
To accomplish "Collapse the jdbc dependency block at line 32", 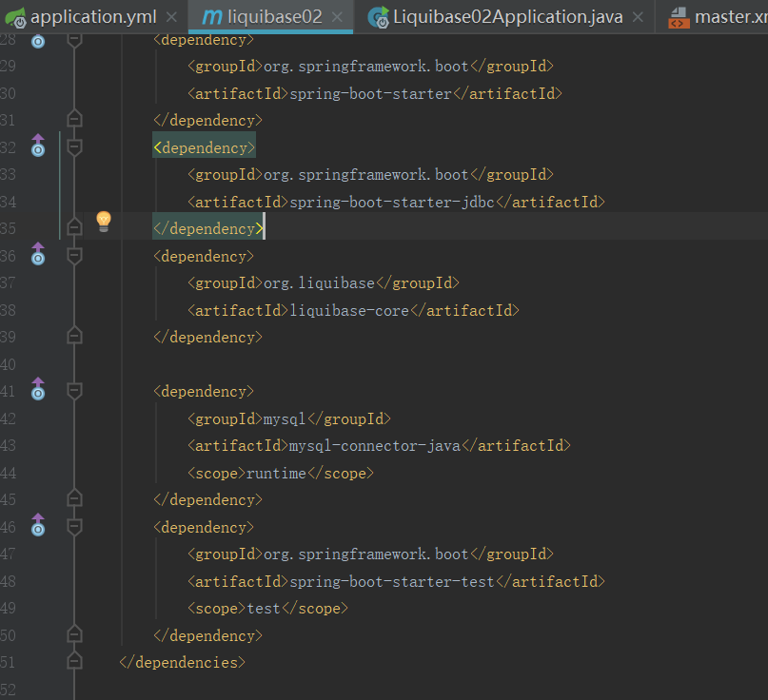I will (74, 146).
